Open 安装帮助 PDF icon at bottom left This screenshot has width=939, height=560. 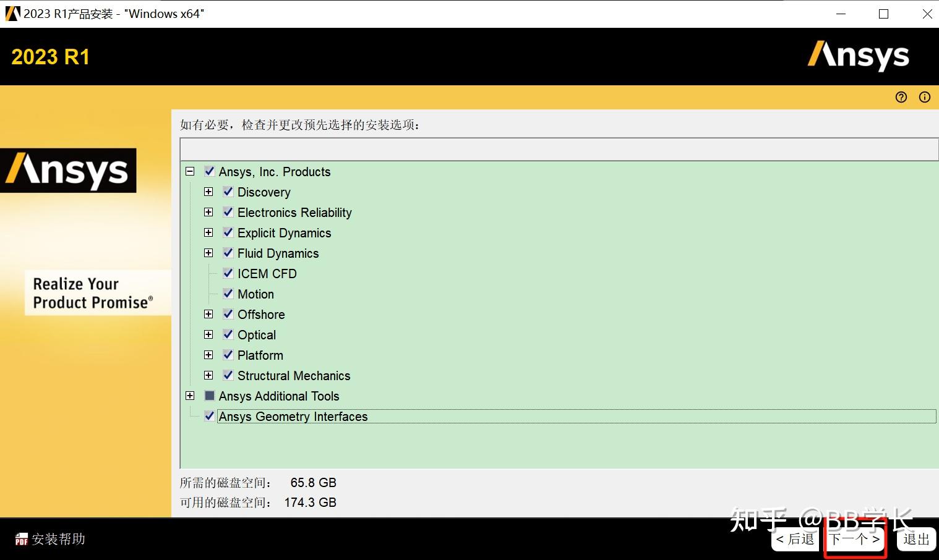[x=20, y=539]
